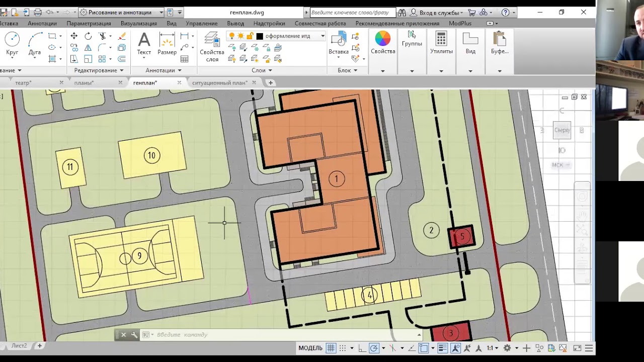Toggle the layer on/off lightbulb
Viewport: 644px width, 362px height.
[232, 36]
